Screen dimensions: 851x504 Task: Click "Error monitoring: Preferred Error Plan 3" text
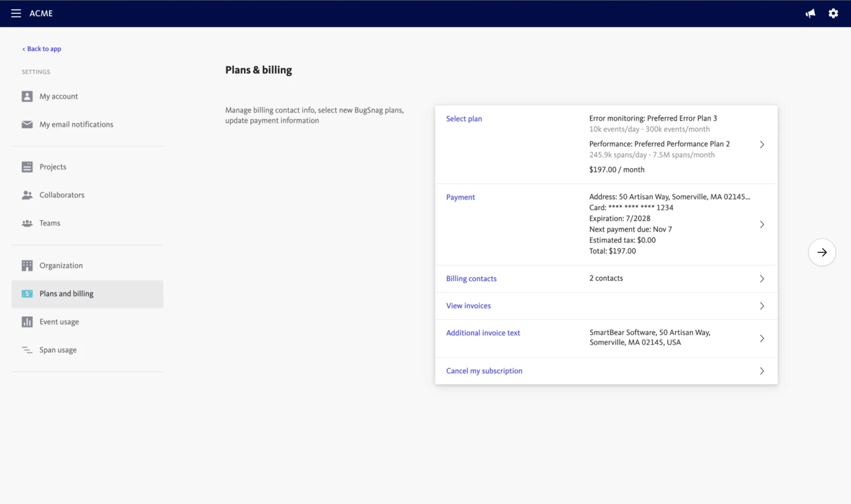pos(653,118)
